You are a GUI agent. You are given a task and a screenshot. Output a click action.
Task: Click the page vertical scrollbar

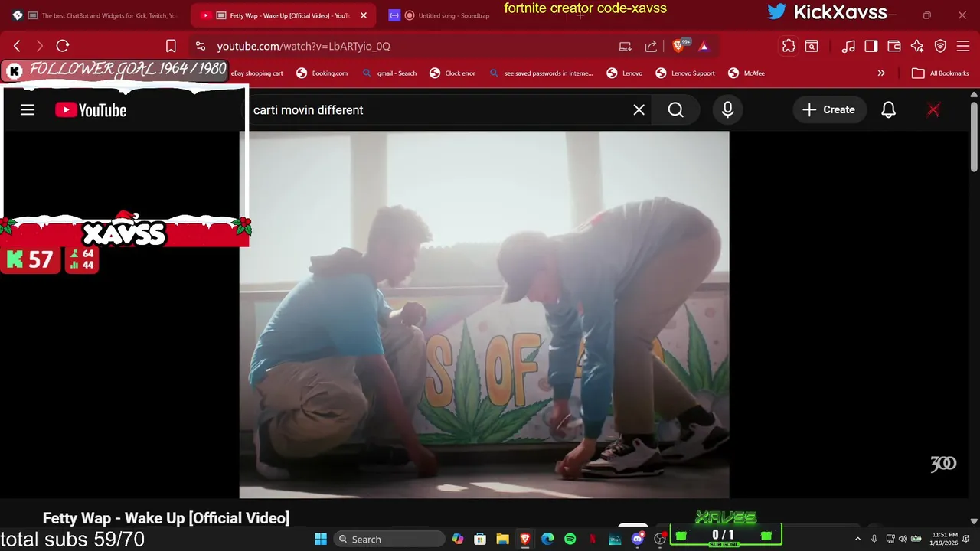pos(974,136)
